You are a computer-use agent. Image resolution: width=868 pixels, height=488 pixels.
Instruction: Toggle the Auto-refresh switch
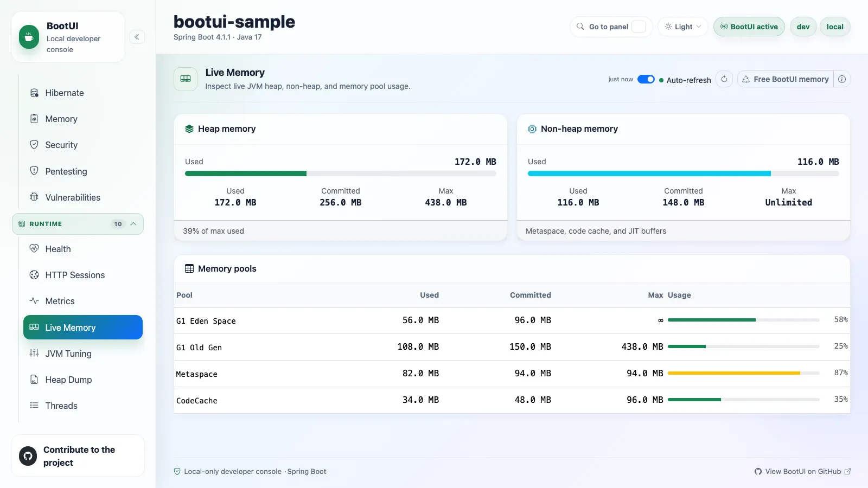tap(646, 79)
